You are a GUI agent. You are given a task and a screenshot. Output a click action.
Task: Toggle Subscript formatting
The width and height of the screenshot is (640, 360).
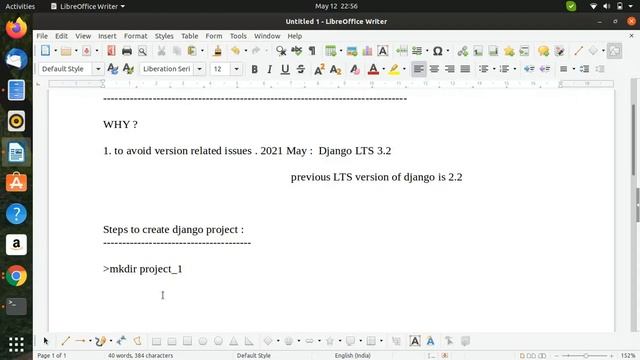335,69
